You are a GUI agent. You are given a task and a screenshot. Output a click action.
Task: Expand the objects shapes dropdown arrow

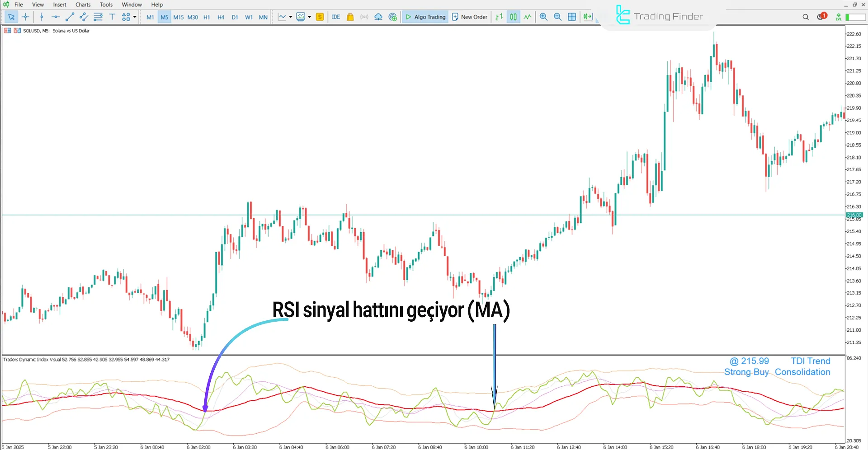pos(135,17)
